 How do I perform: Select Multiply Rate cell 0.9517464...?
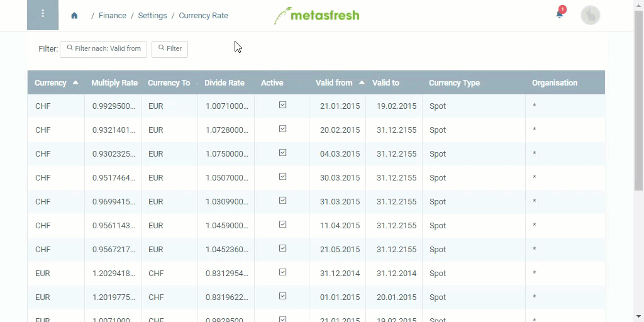tap(113, 177)
